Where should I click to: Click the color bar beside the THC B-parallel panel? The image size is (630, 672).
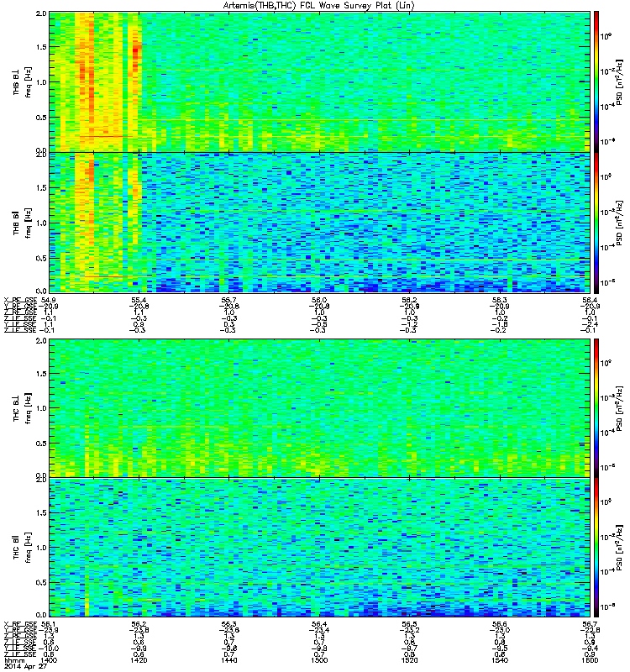click(596, 548)
